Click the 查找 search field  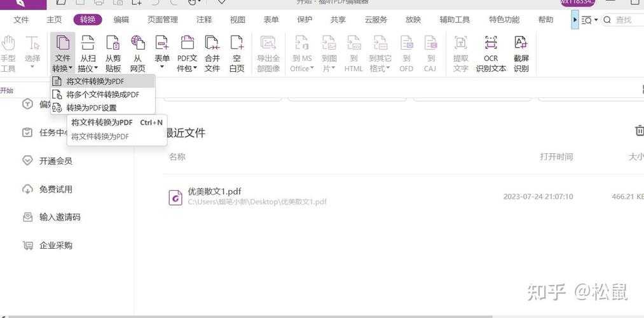coord(623,20)
